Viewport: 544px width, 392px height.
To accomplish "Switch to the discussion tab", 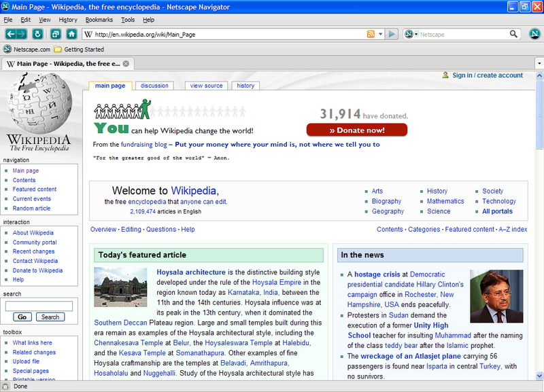I will pos(154,86).
